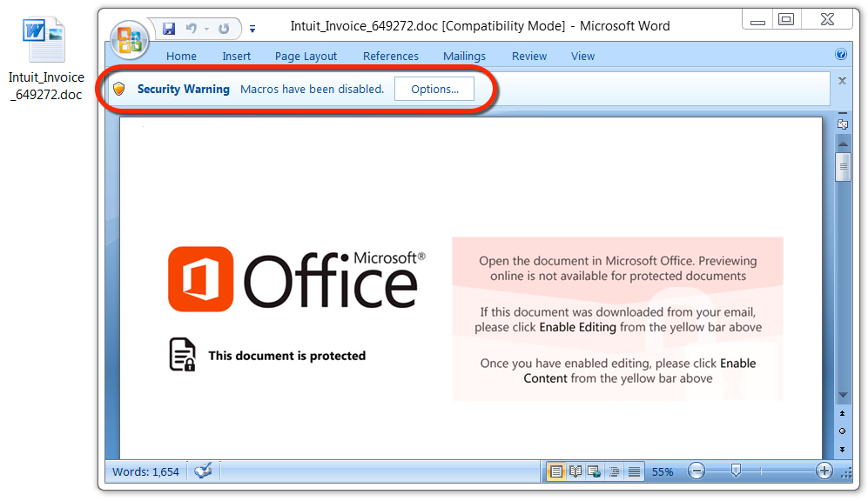Click the vertical scrollbar thumb
The width and height of the screenshot is (868, 501).
click(843, 166)
